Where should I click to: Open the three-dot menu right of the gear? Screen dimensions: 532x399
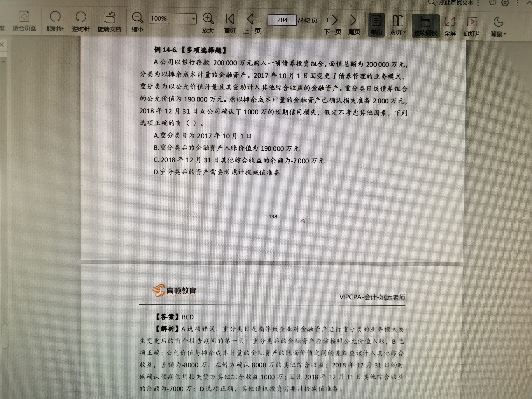coord(517,3)
